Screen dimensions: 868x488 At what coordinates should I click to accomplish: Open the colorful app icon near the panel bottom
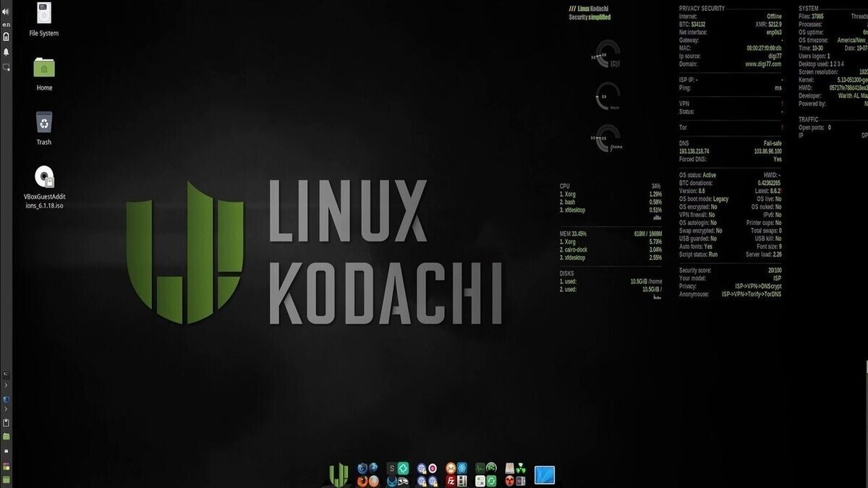coord(6,466)
